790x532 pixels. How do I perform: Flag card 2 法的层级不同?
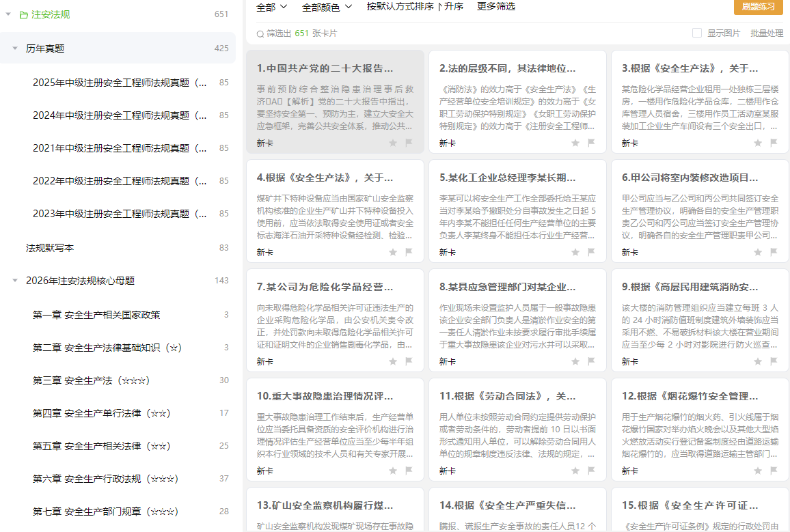click(591, 143)
